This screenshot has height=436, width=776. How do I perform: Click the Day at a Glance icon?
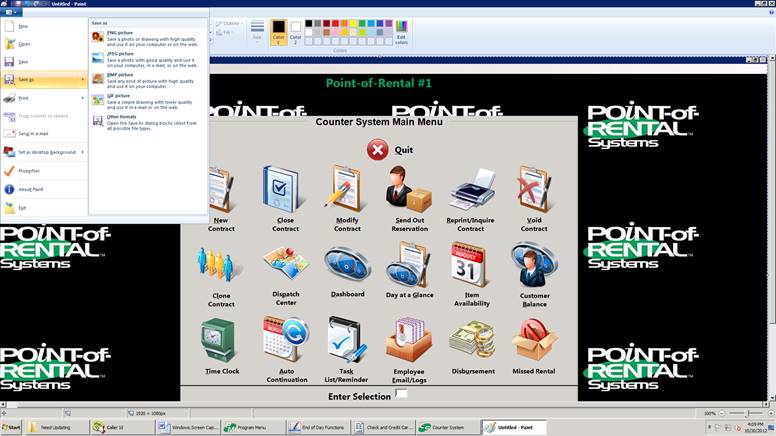point(408,265)
